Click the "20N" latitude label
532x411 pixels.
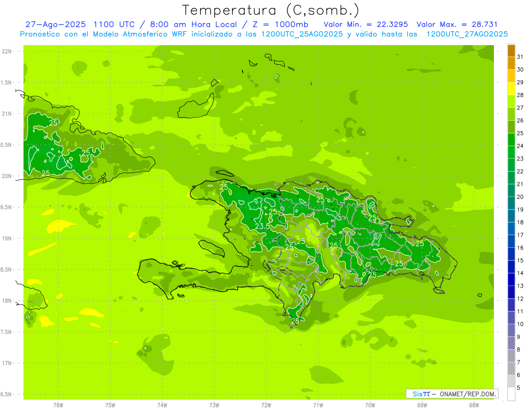point(6,176)
